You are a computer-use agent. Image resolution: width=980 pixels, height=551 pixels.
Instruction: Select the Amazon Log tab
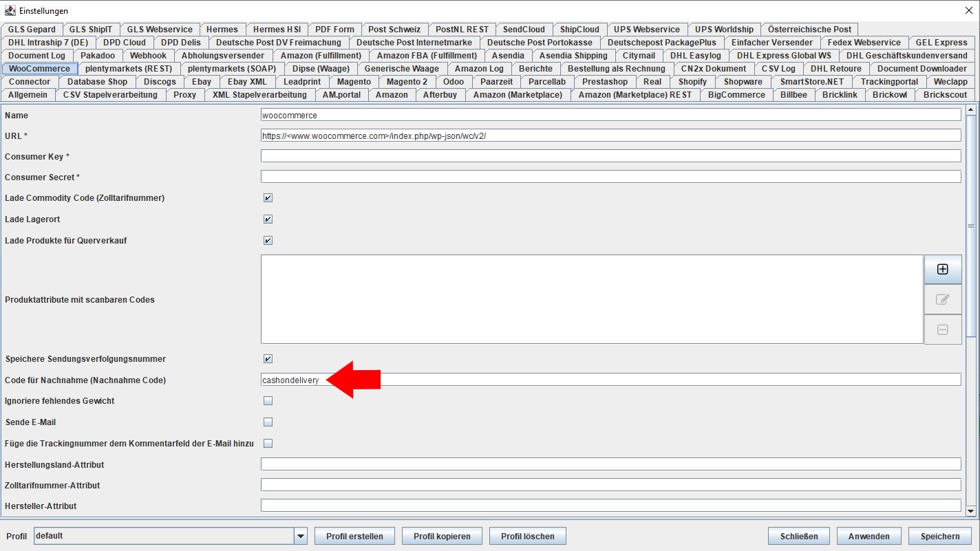coord(479,69)
